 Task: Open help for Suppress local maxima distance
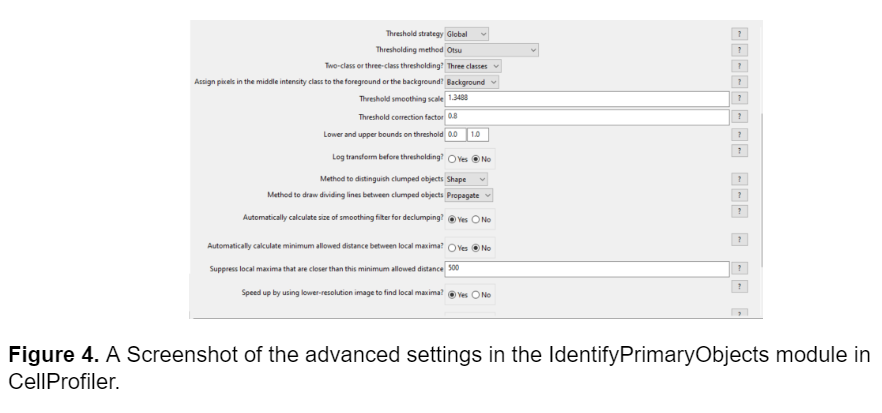[x=740, y=269]
